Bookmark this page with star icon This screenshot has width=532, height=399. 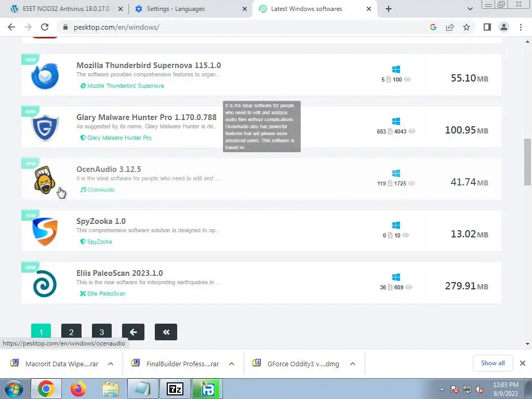467,27
